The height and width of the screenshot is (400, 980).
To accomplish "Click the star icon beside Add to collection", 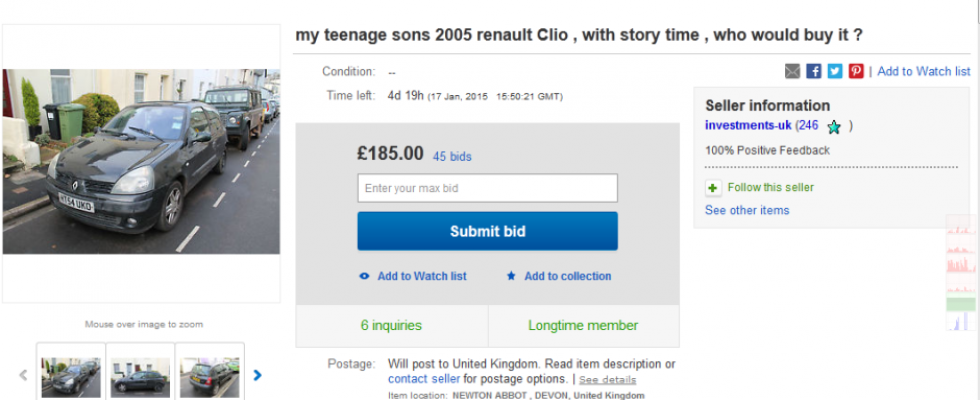I will click(x=511, y=276).
